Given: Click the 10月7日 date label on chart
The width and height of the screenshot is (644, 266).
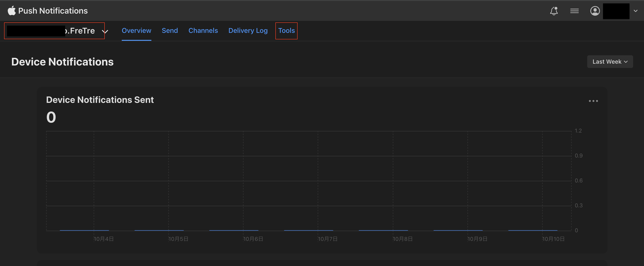Looking at the screenshot, I should pyautogui.click(x=327, y=239).
